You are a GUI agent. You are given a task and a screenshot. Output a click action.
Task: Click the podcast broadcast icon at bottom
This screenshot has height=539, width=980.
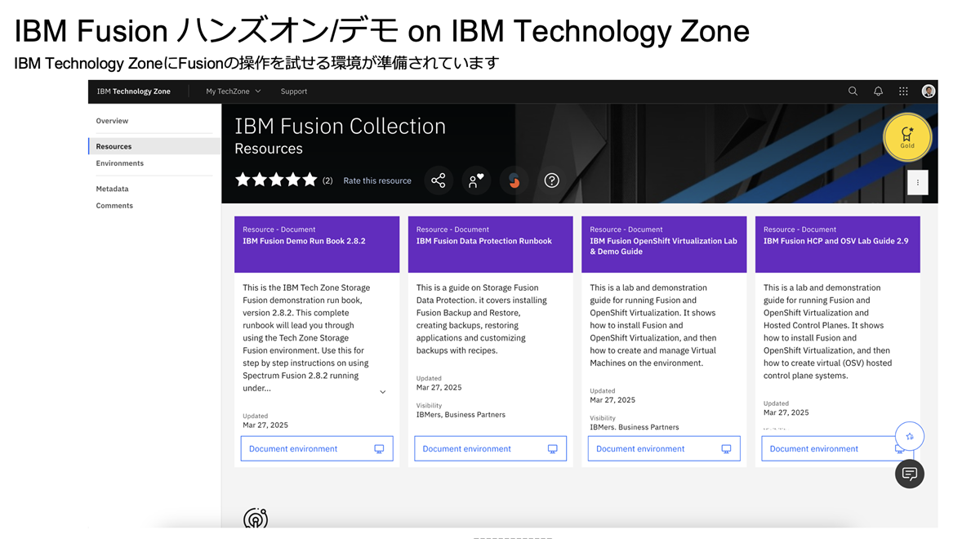(256, 519)
